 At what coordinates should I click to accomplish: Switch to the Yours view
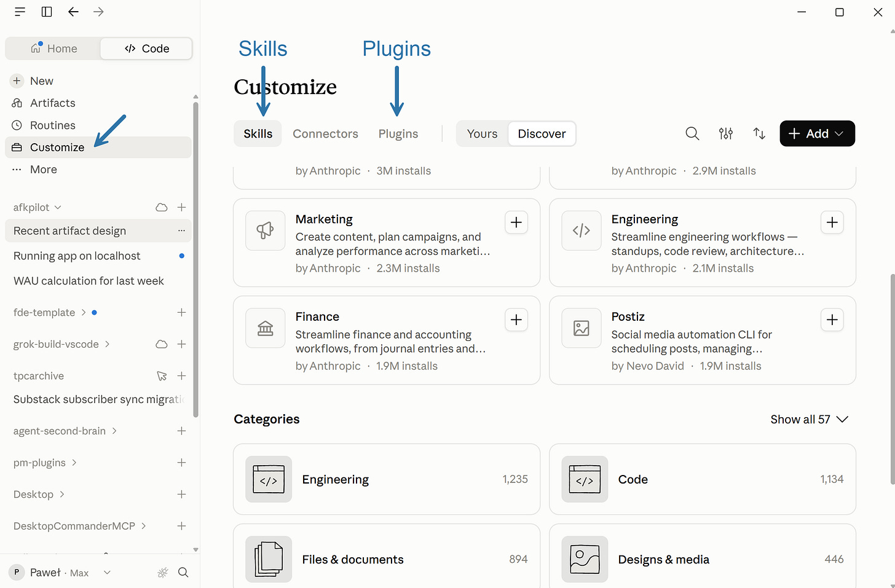coord(482,134)
